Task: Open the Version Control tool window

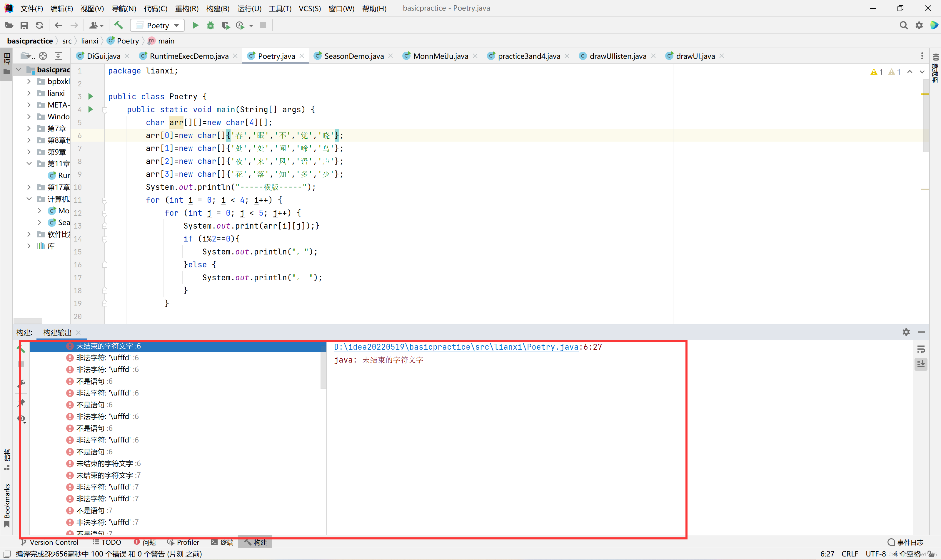Action: click(x=50, y=542)
